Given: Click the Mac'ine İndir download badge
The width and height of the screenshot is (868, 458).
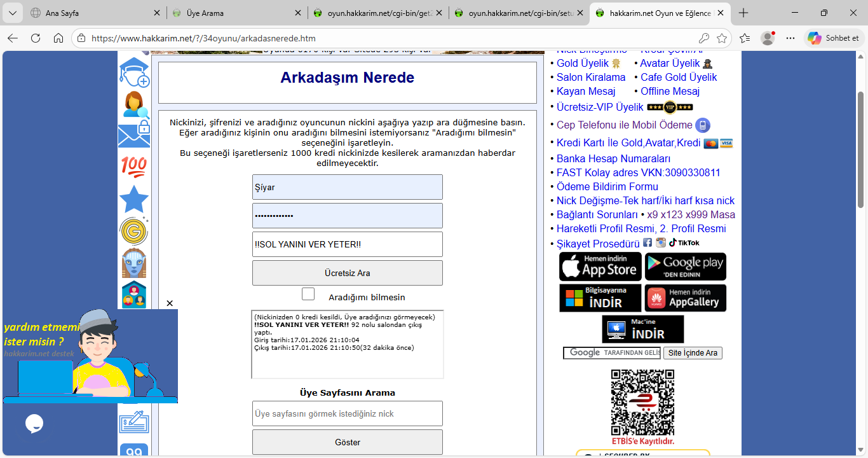Looking at the screenshot, I should click(x=643, y=329).
